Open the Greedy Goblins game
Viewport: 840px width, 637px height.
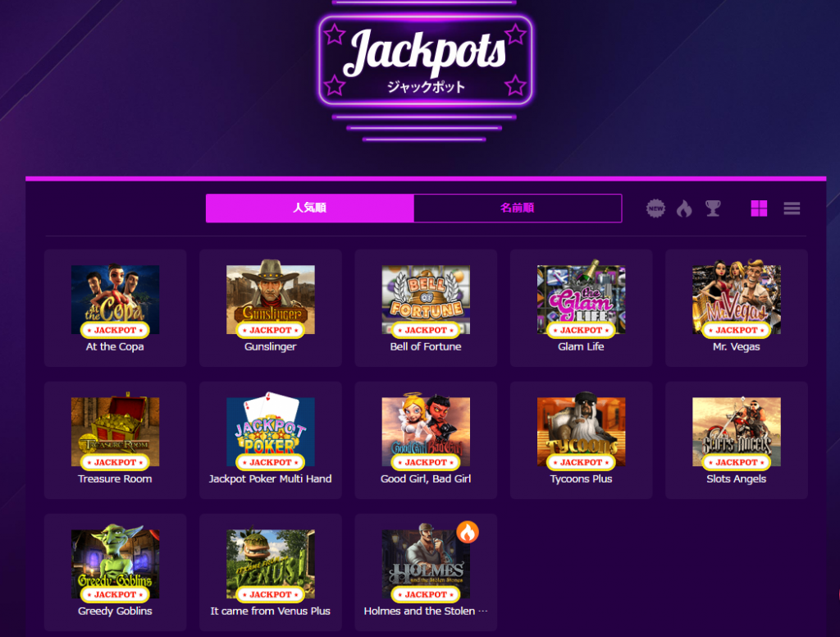(x=115, y=573)
